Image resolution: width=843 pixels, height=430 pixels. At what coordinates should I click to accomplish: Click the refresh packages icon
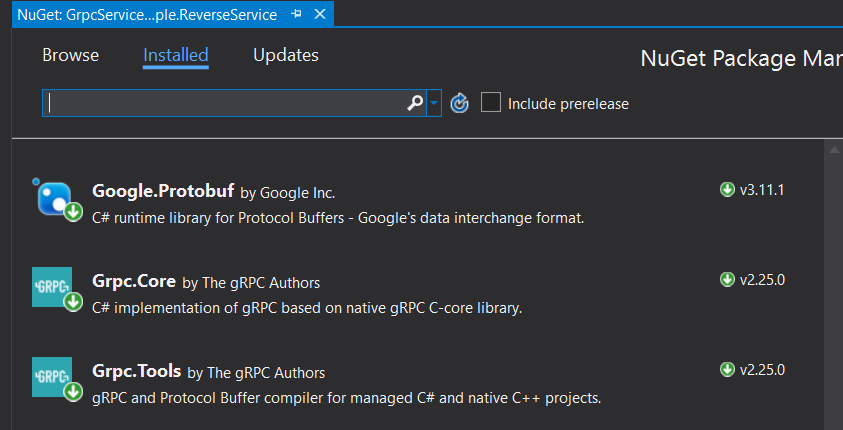[460, 103]
